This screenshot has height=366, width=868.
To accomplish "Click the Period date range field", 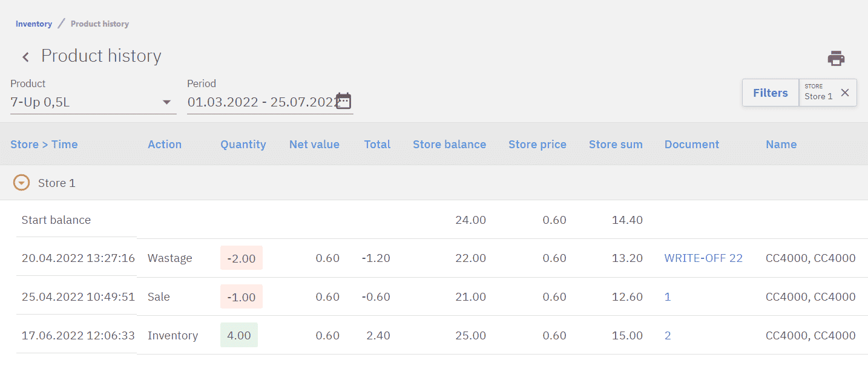I will click(261, 102).
